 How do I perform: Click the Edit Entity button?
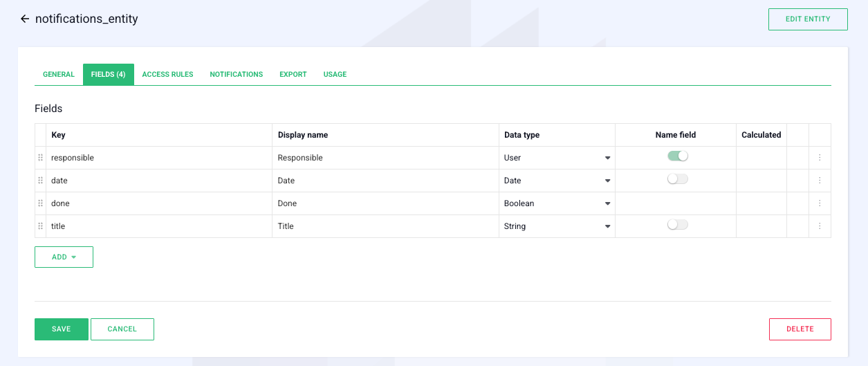[808, 19]
